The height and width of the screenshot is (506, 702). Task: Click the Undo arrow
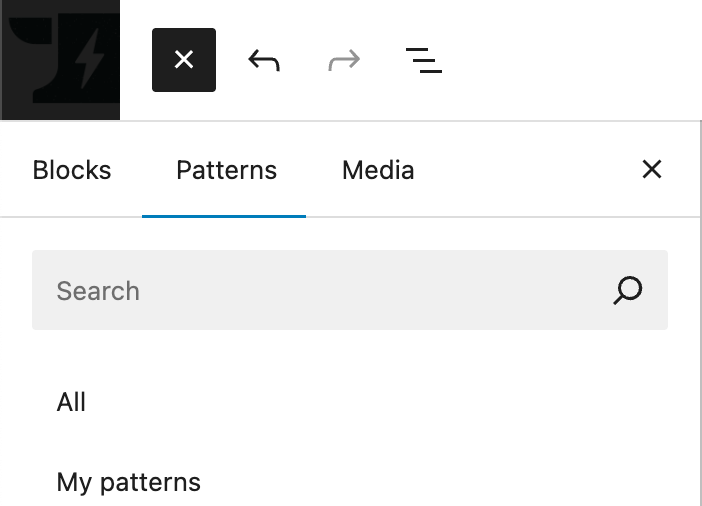point(264,60)
